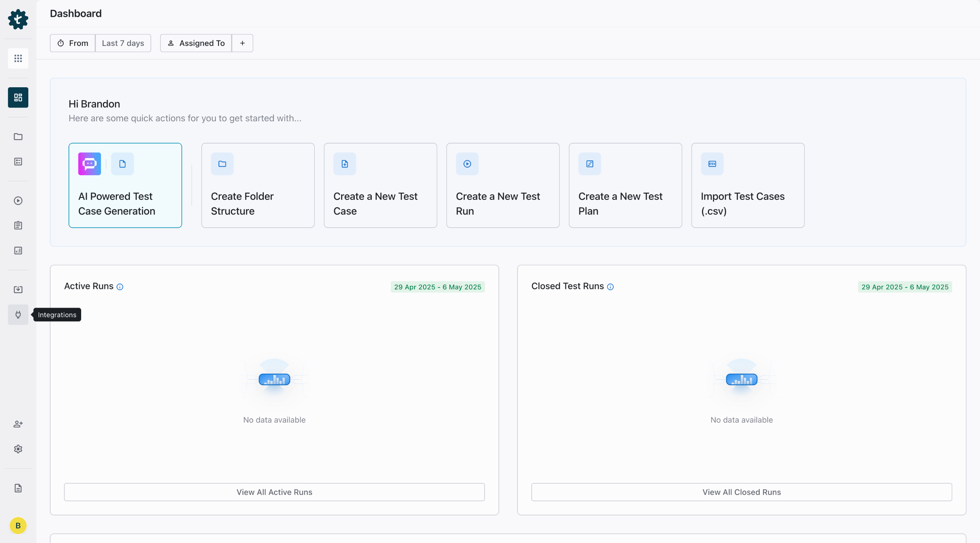Click the import download icon in sidebar
Viewport: 980px width, 543px height.
point(18,289)
